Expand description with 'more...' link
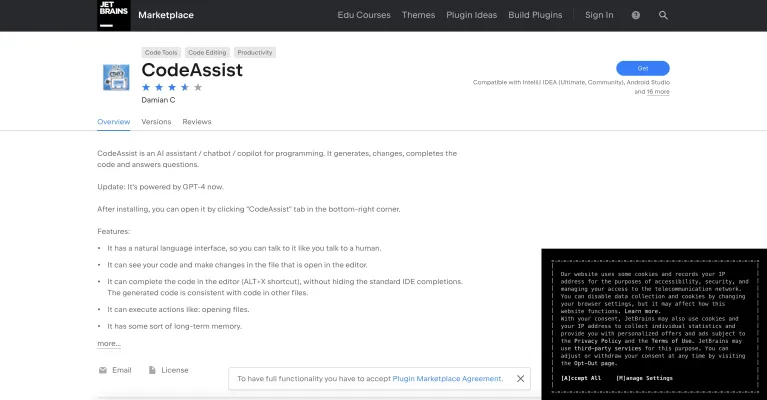This screenshot has width=767, height=400. pyautogui.click(x=109, y=344)
